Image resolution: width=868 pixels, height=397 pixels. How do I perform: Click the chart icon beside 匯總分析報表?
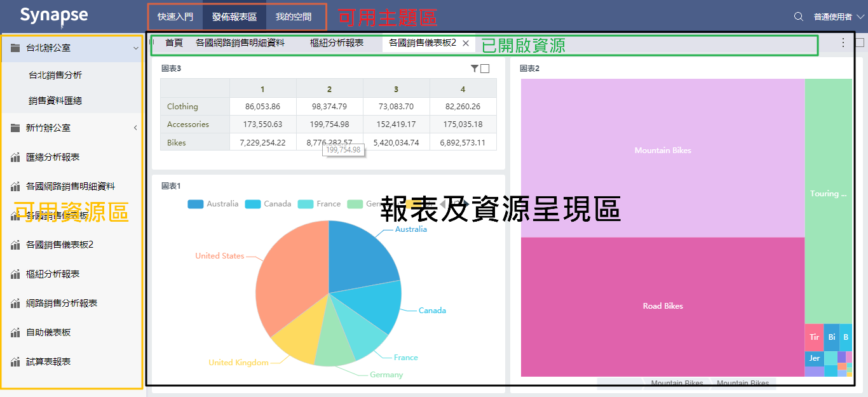tap(15, 158)
